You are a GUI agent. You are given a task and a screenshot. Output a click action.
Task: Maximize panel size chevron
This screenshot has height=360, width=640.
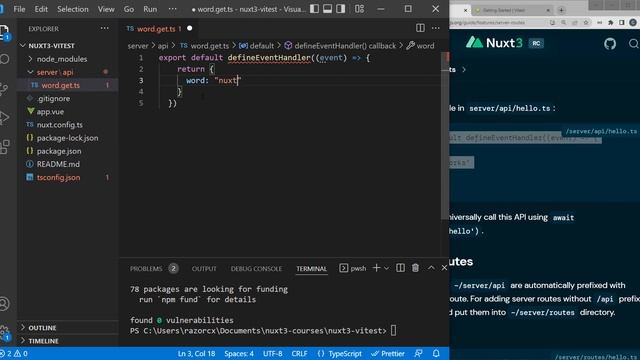point(431,268)
